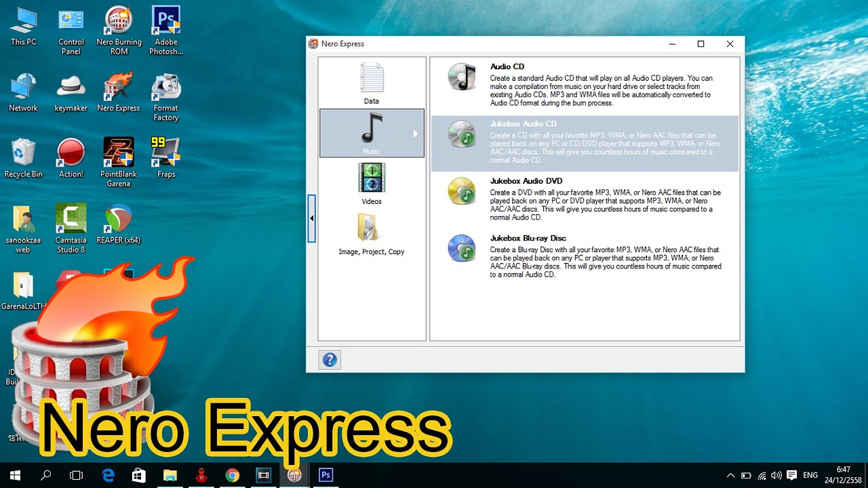Launch Camtasia Studio 8 shortcut
The width and height of the screenshot is (868, 488).
pos(71,229)
